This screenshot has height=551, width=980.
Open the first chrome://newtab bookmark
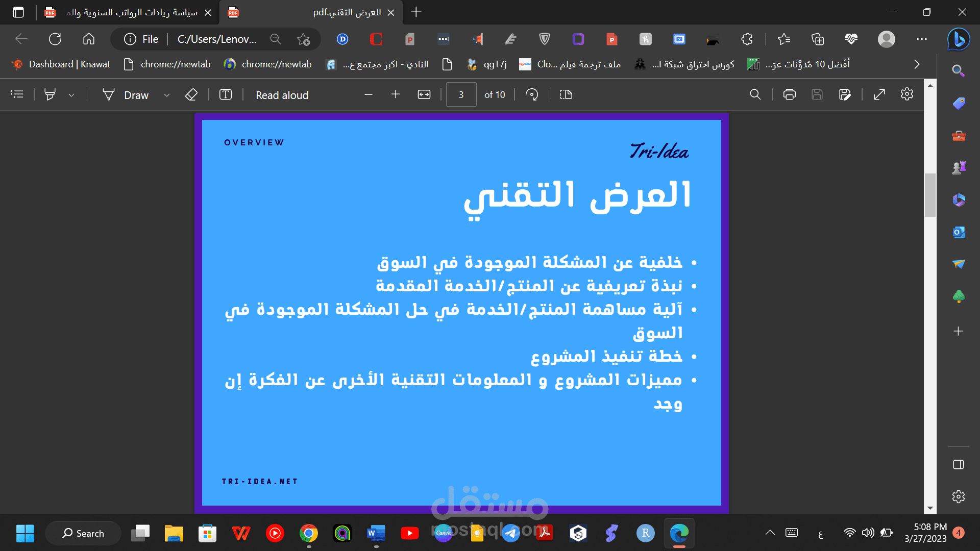pos(167,64)
